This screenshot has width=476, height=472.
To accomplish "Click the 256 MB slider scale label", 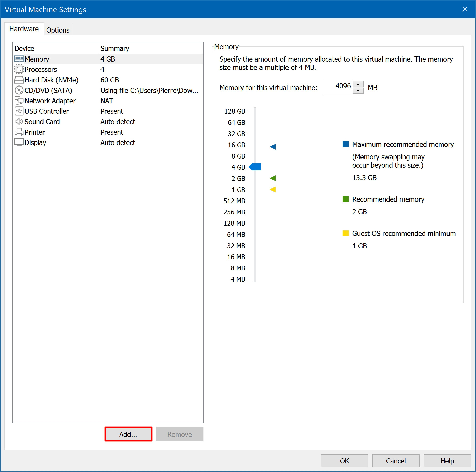I will (x=235, y=212).
